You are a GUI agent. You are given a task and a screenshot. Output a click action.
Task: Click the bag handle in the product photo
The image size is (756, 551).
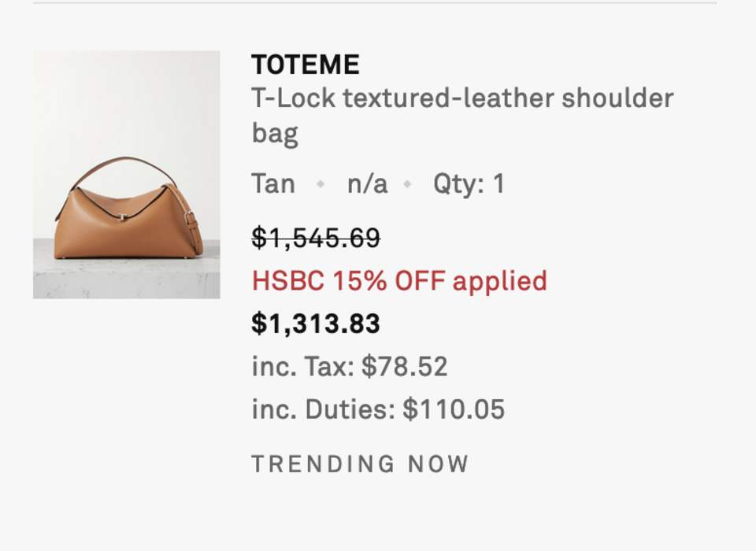(124, 164)
